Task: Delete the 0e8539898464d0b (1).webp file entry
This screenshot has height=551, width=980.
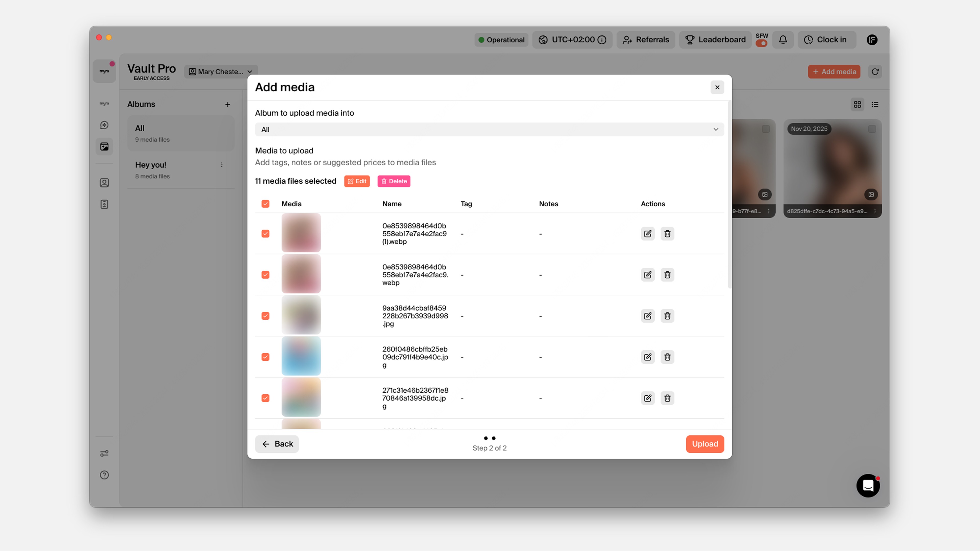Action: (x=667, y=233)
